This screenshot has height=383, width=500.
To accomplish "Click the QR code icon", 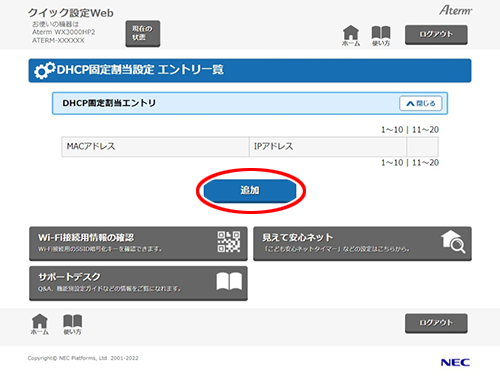I will coord(229,242).
